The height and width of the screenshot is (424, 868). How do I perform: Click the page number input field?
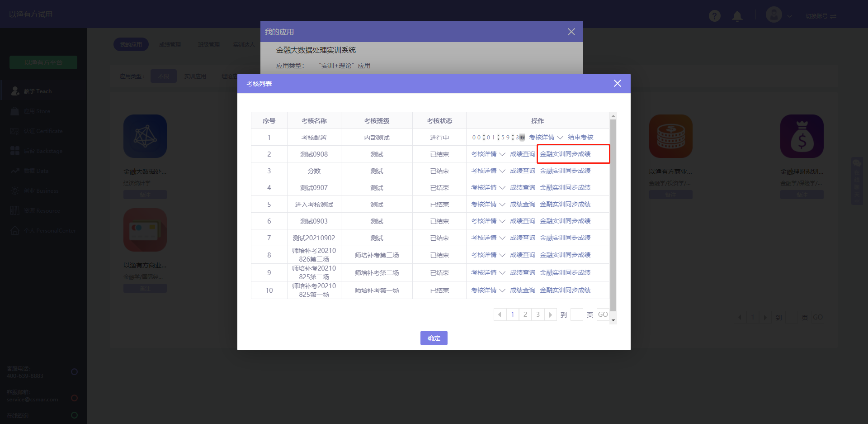[x=576, y=314]
